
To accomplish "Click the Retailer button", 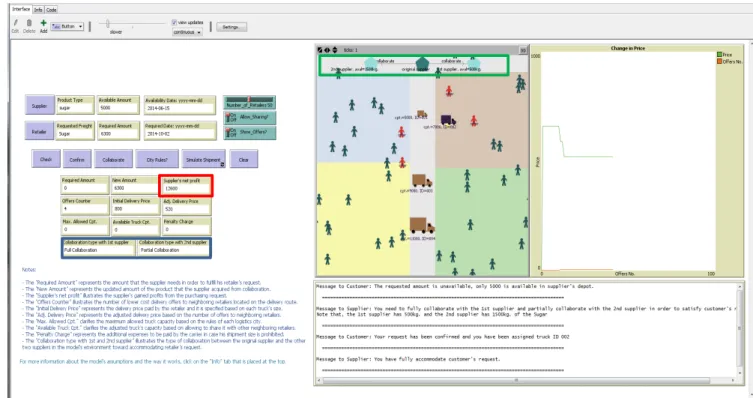I will pos(39,131).
